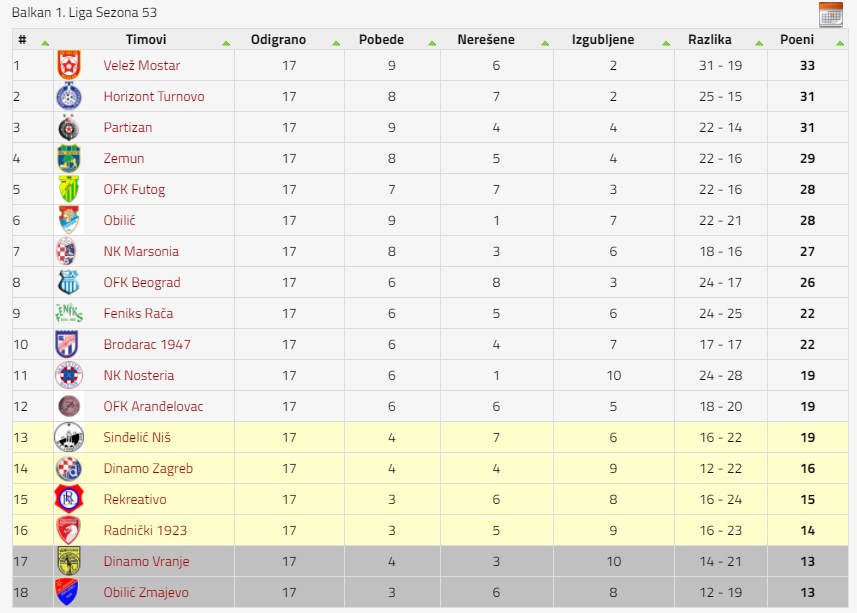Click the Zemun club crest
Image resolution: width=857 pixels, height=613 pixels.
(x=69, y=158)
